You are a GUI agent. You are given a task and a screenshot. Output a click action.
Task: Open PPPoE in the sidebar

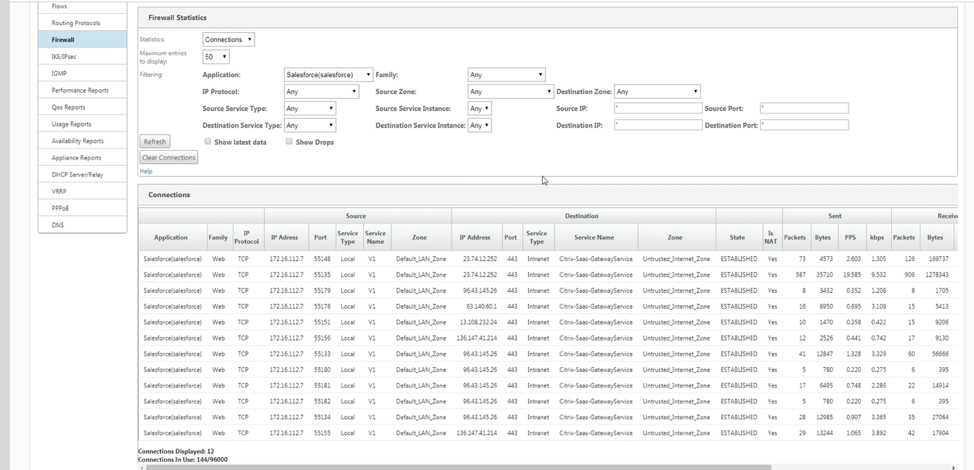[82, 208]
